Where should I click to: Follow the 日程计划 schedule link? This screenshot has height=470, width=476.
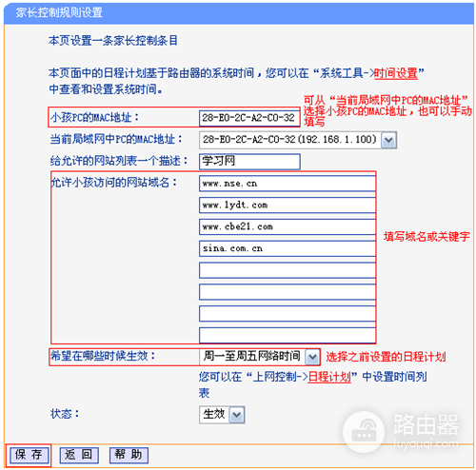point(329,377)
